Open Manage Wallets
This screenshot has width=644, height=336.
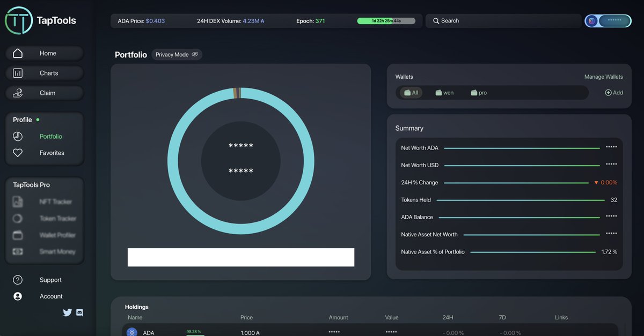click(603, 77)
